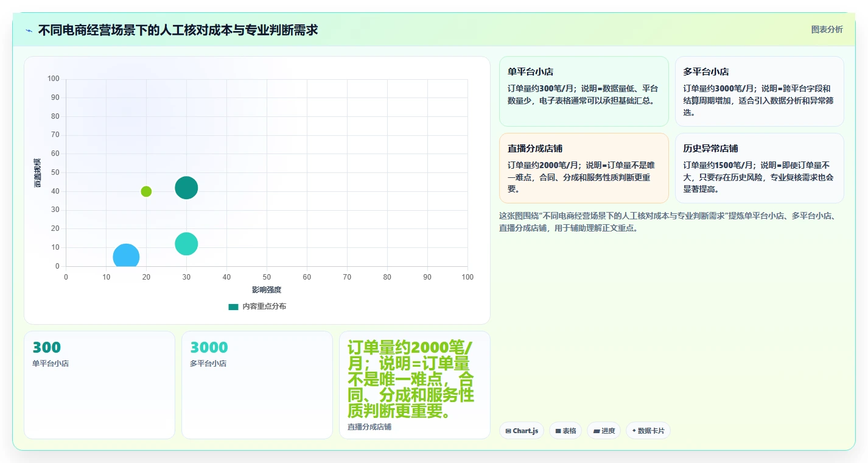This screenshot has height=463, width=868.
Task: Open the 单平台小店 description card
Action: (584, 91)
